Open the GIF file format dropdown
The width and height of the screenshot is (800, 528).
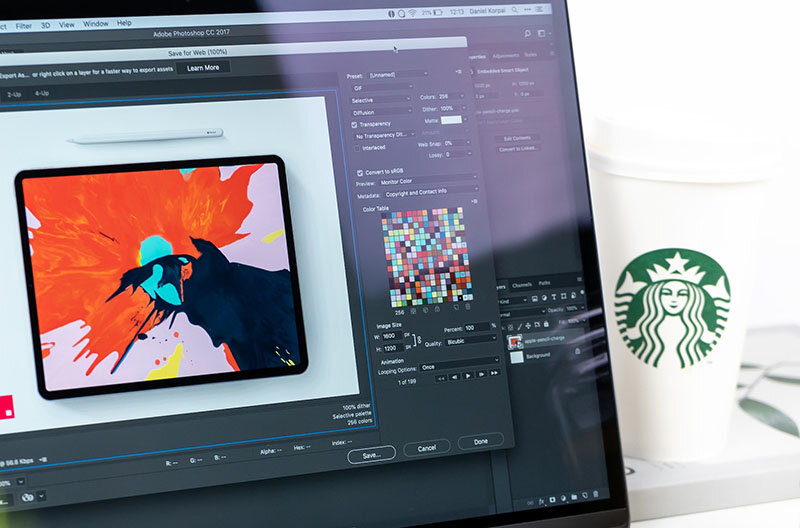(382, 88)
